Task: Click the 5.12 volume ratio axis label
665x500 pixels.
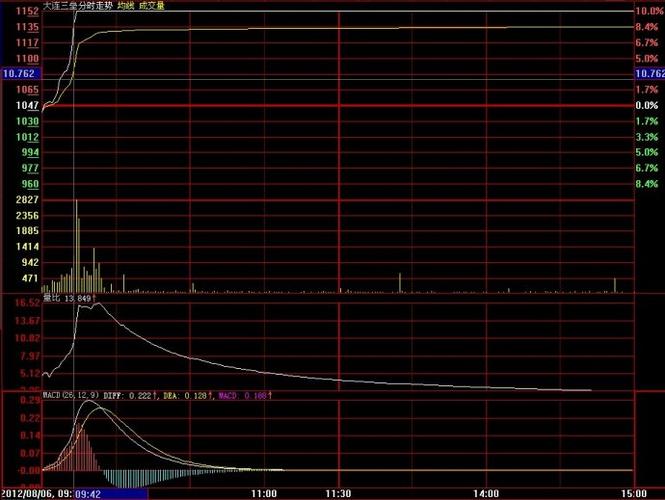Action: (x=30, y=374)
